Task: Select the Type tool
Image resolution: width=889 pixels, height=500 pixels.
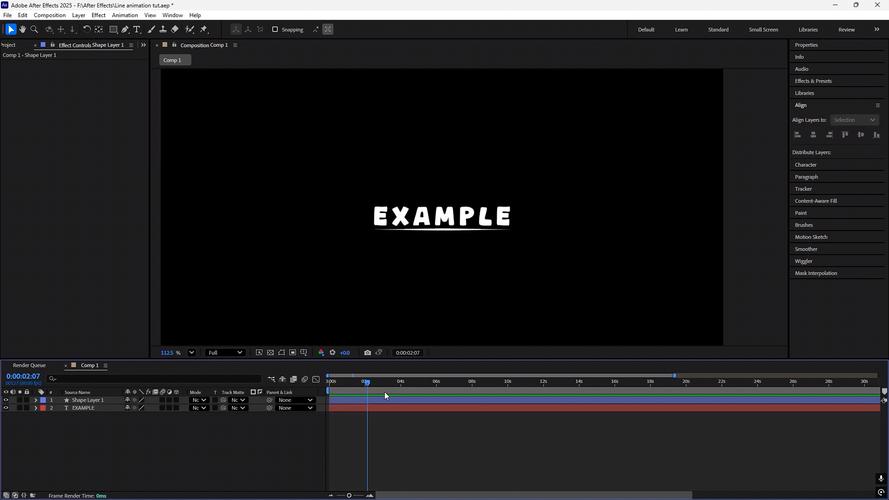Action: [137, 29]
